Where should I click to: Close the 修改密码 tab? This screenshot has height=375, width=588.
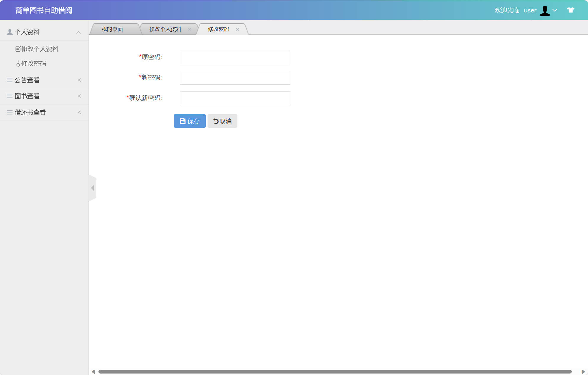(237, 29)
